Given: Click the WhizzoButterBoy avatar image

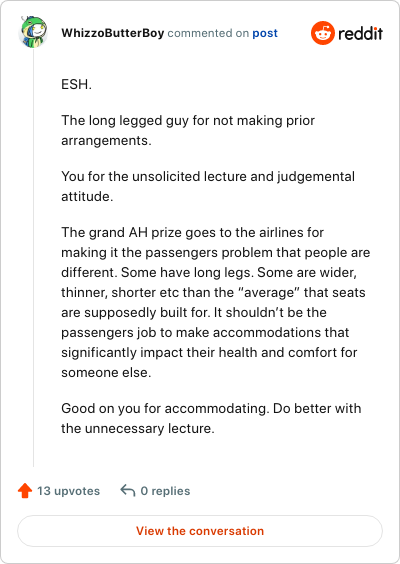Looking at the screenshot, I should [33, 32].
